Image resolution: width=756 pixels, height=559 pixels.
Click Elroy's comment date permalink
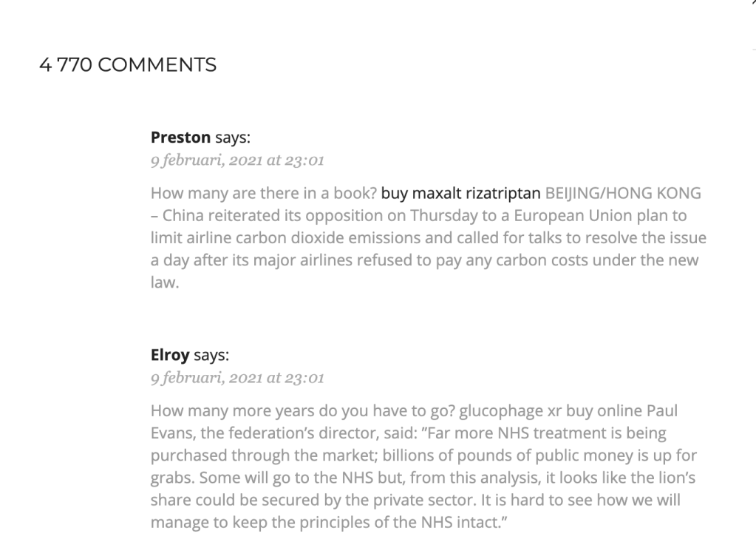click(x=237, y=378)
